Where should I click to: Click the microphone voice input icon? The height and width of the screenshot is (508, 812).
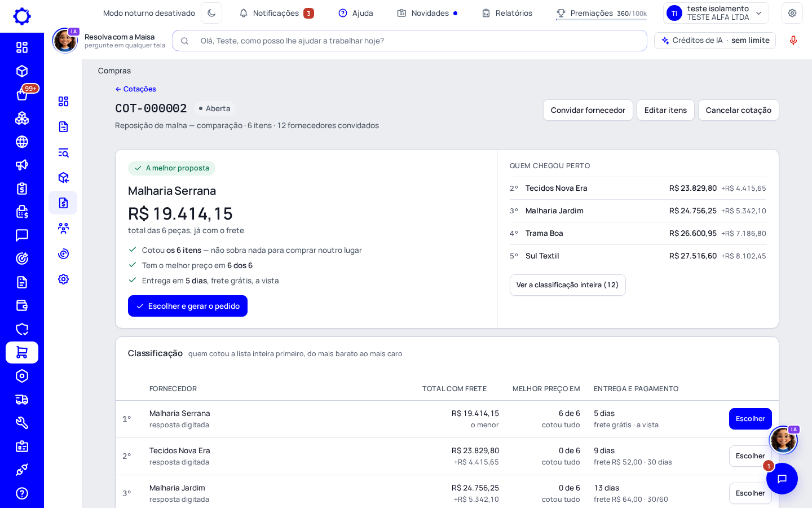click(793, 41)
